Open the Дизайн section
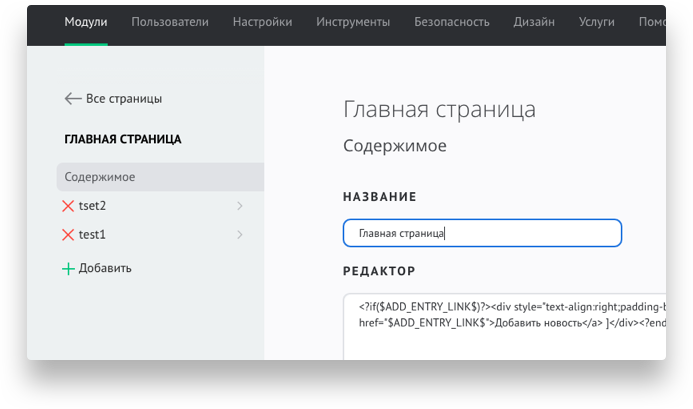The height and width of the screenshot is (409, 693). 534,21
